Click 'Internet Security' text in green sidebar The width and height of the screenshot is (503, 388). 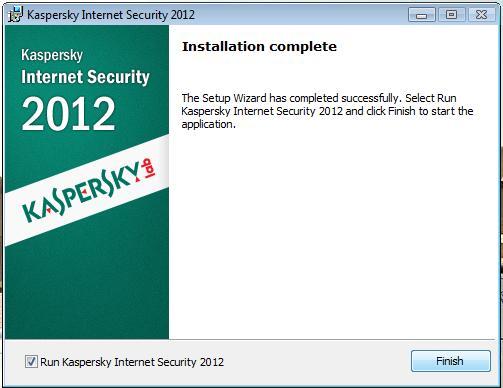[85, 77]
